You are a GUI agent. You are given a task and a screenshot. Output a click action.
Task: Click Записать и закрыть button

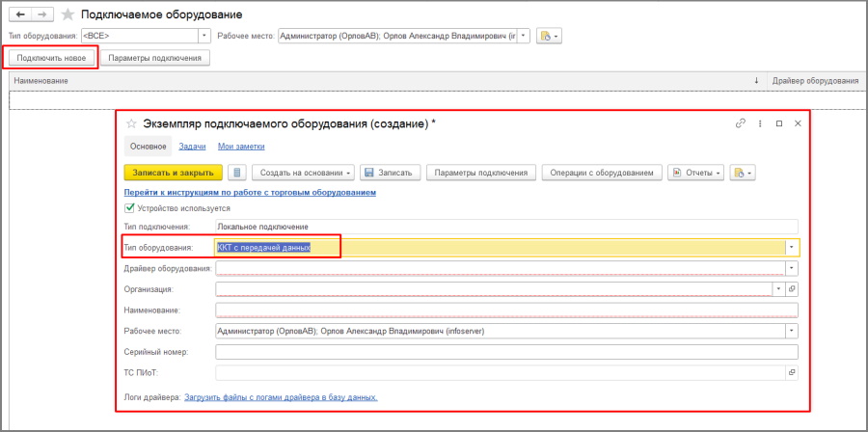(174, 173)
